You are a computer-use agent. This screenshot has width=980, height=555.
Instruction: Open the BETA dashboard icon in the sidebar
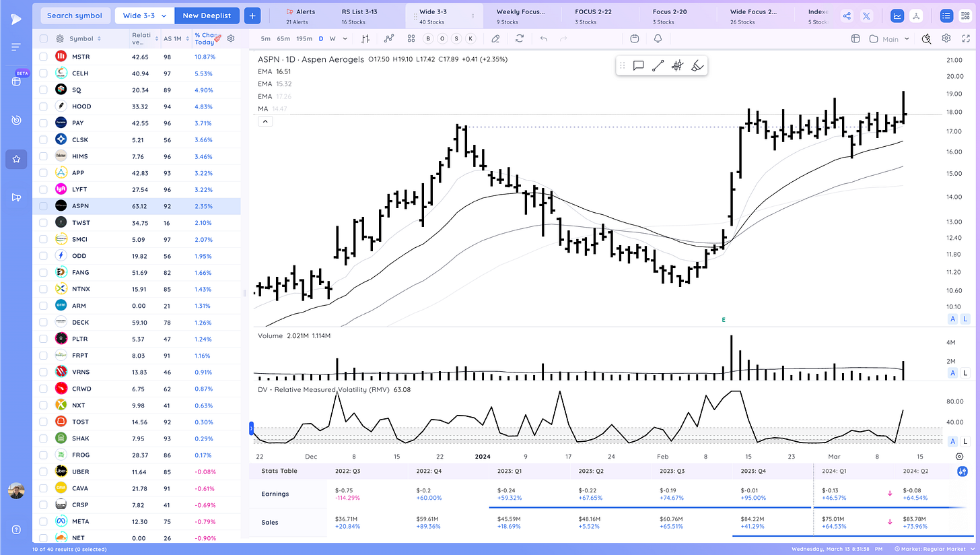16,81
